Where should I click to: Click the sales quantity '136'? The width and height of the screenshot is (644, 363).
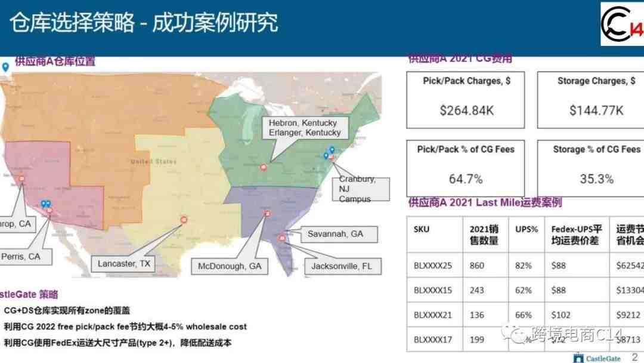coord(477,315)
